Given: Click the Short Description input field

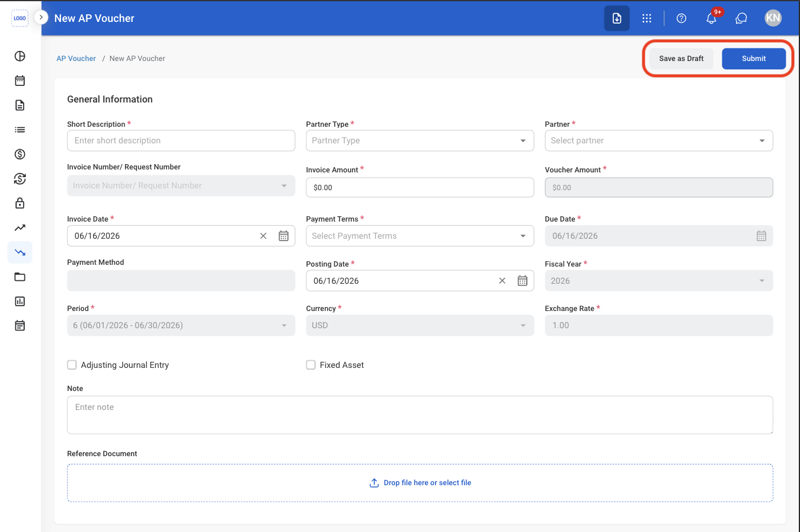Looking at the screenshot, I should 181,140.
